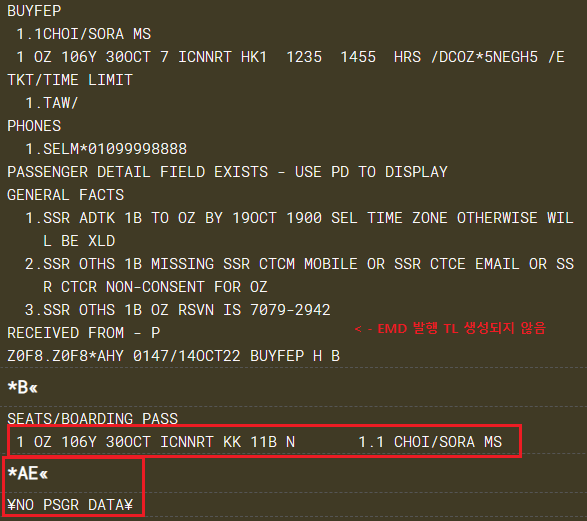Click the red EMD 발행 TL annotation
Screen dimensions: 587x521
pyautogui.click(x=450, y=329)
